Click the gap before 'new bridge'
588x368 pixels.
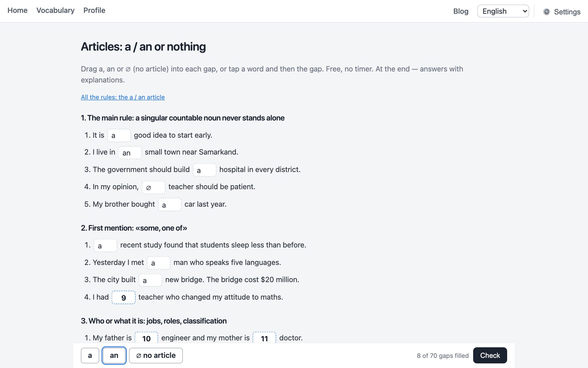150,280
